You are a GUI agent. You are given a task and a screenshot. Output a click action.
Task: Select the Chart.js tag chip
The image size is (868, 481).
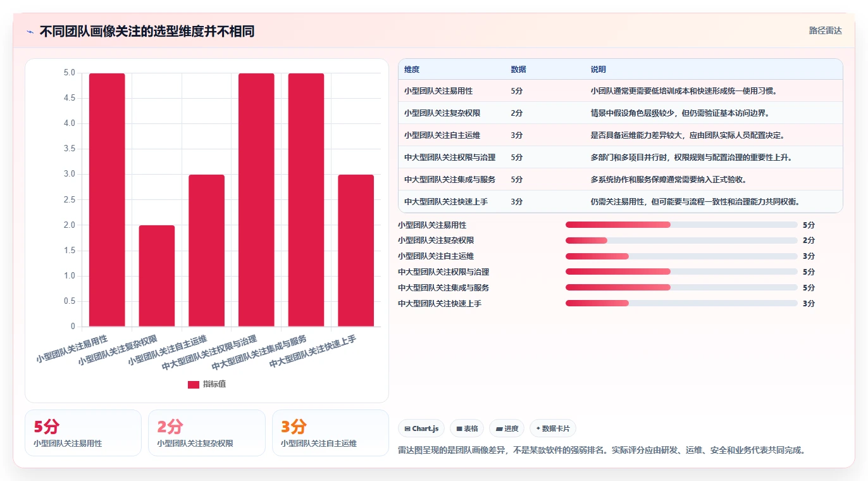[x=421, y=428]
